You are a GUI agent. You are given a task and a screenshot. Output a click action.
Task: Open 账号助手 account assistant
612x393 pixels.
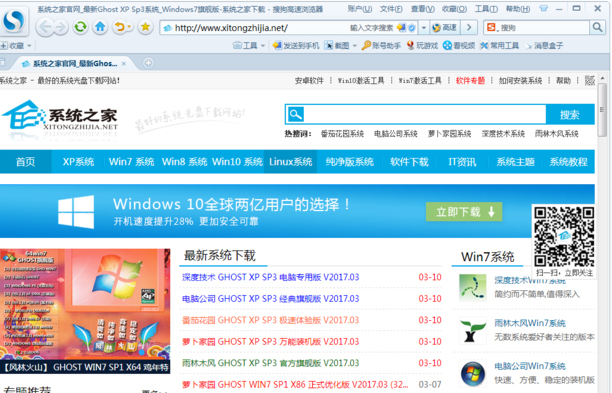pyautogui.click(x=381, y=46)
